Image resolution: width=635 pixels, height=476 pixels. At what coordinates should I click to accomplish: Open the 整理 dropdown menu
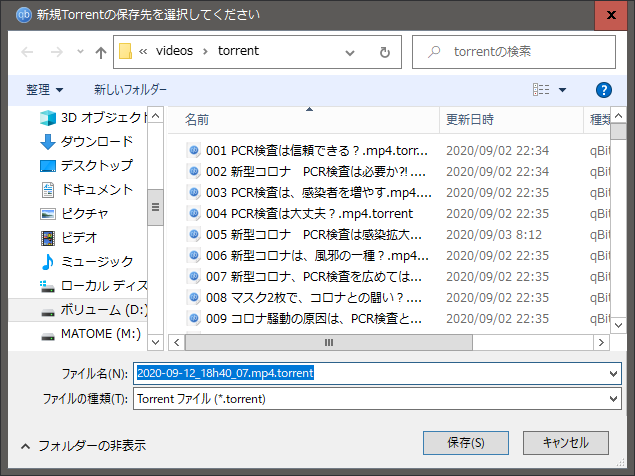[45, 90]
